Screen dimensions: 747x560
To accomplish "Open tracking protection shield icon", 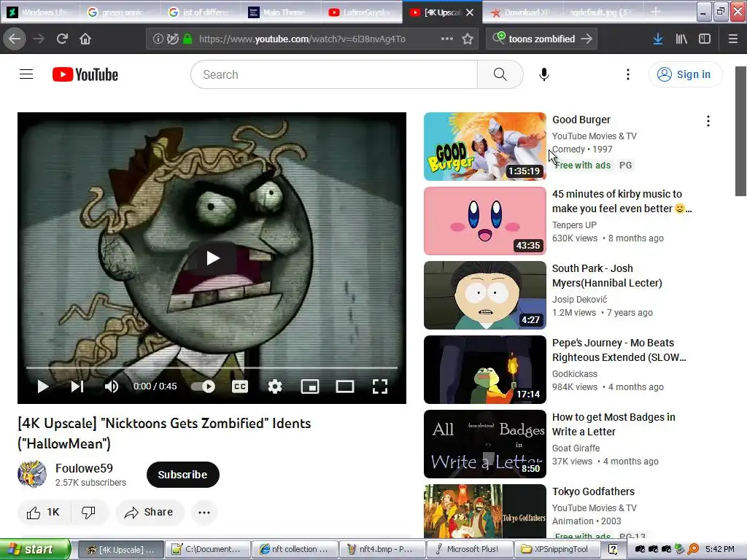I will (x=172, y=39).
